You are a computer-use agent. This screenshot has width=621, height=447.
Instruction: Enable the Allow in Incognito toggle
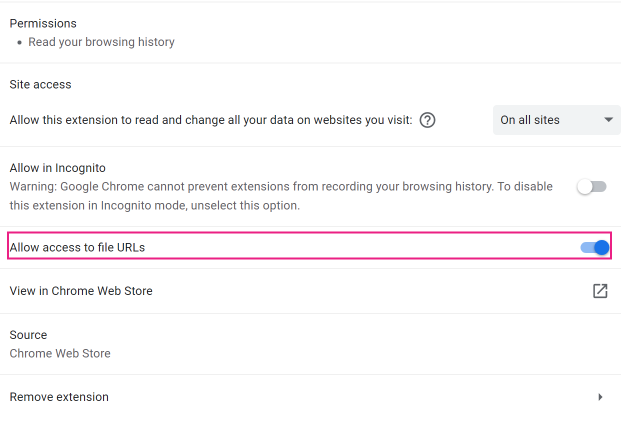point(592,187)
